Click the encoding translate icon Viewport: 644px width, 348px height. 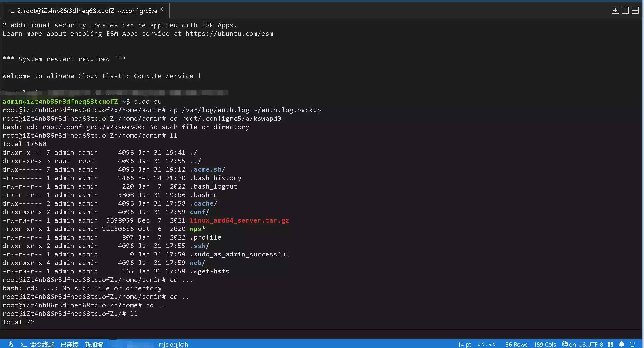tap(565, 344)
